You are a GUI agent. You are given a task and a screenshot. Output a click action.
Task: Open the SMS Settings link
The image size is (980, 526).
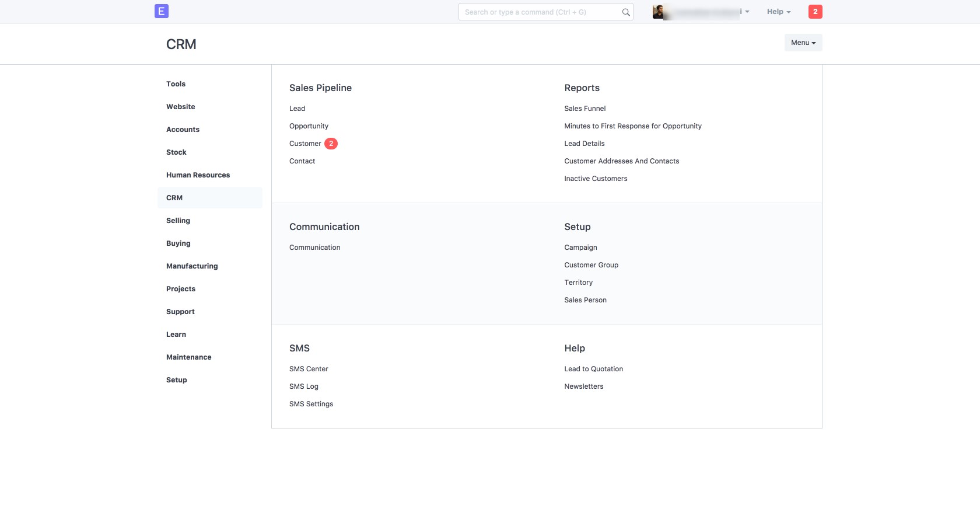click(x=311, y=404)
